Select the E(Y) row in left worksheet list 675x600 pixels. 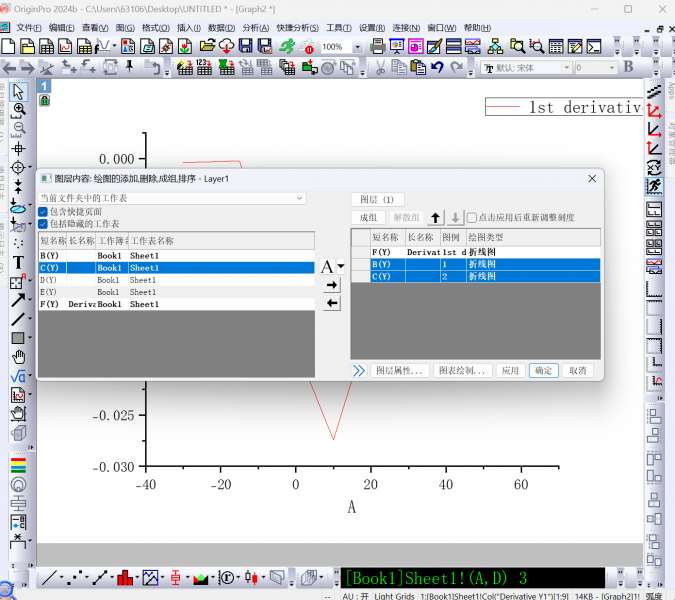tap(176, 292)
